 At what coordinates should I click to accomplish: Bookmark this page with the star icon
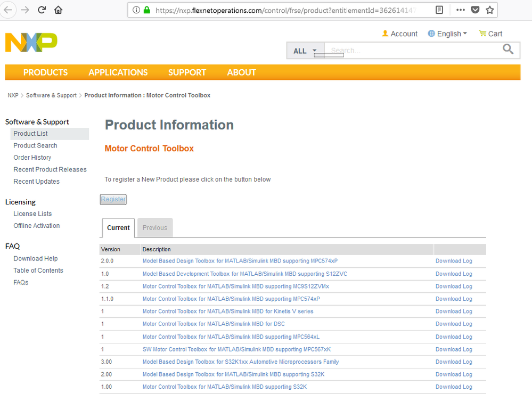[490, 10]
